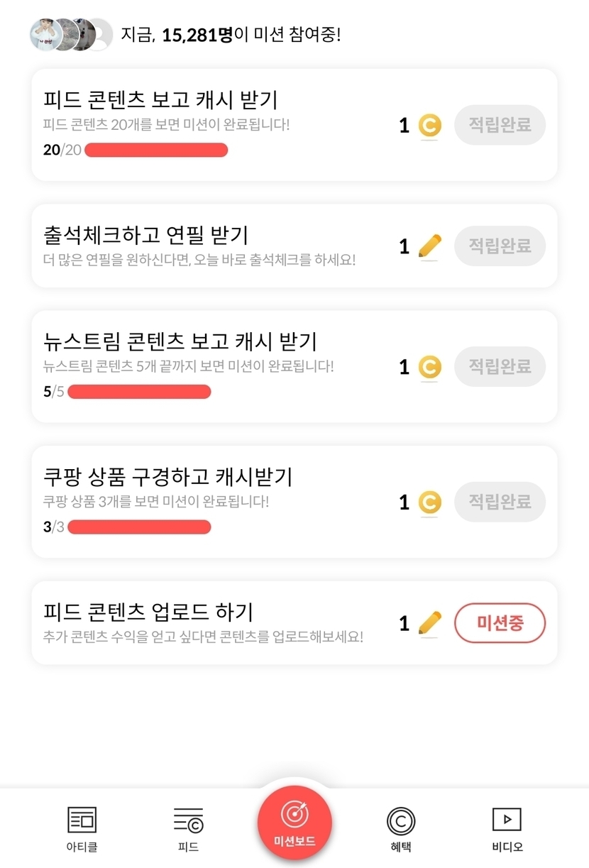Viewport: 589px width, 868px height.
Task: Open the 혜택 tab icon
Action: click(x=401, y=821)
